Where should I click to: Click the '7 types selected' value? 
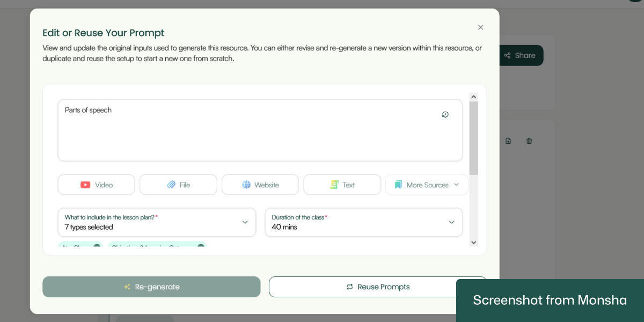(89, 227)
